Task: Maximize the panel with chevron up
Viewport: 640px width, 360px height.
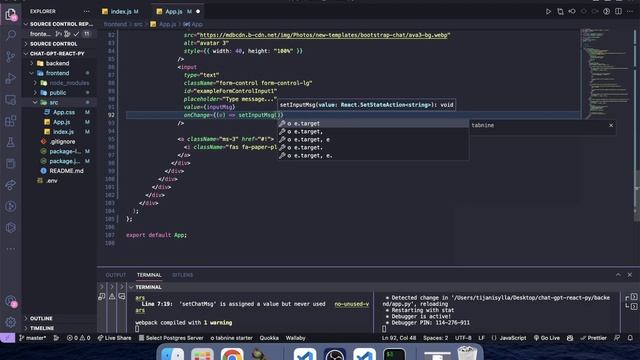Action: (x=618, y=275)
